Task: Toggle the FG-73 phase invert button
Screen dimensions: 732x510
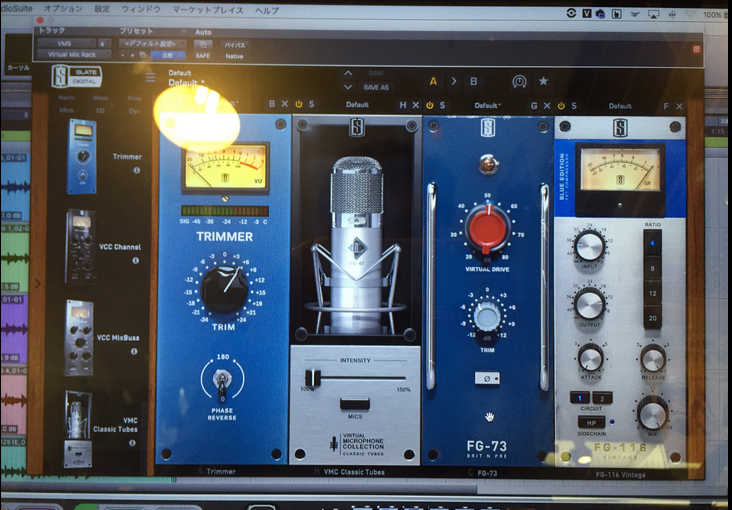Action: (487, 378)
